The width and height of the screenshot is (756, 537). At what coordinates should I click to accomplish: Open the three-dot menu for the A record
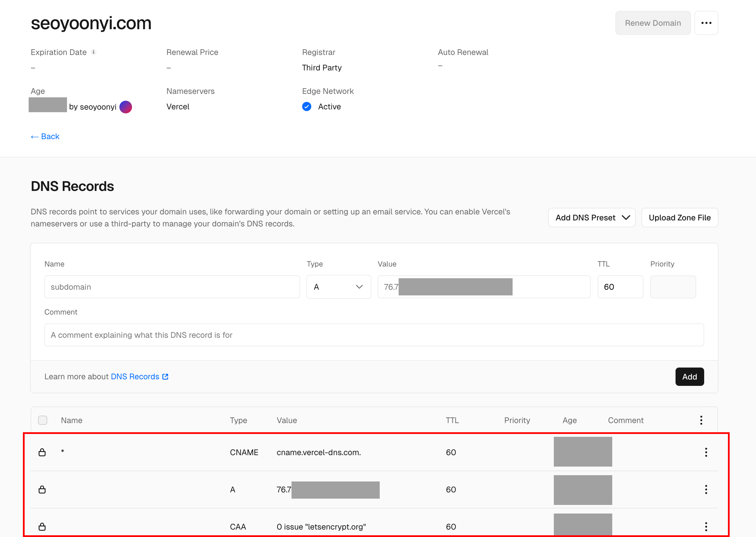706,489
